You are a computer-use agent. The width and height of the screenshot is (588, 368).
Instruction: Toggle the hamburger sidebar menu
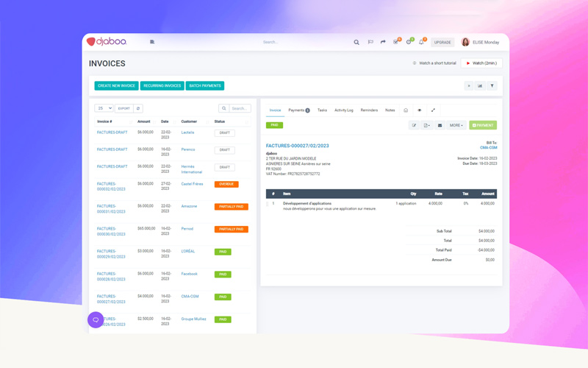click(152, 42)
